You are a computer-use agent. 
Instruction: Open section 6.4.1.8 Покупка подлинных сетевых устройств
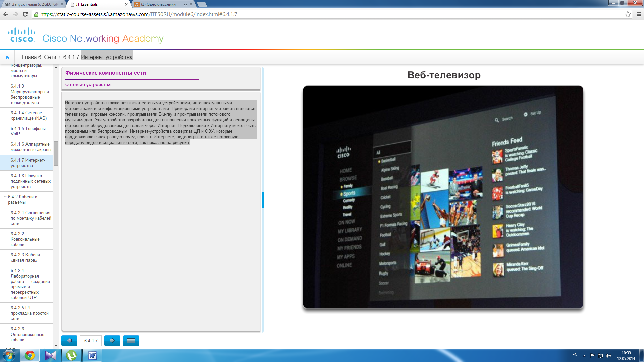point(26,181)
